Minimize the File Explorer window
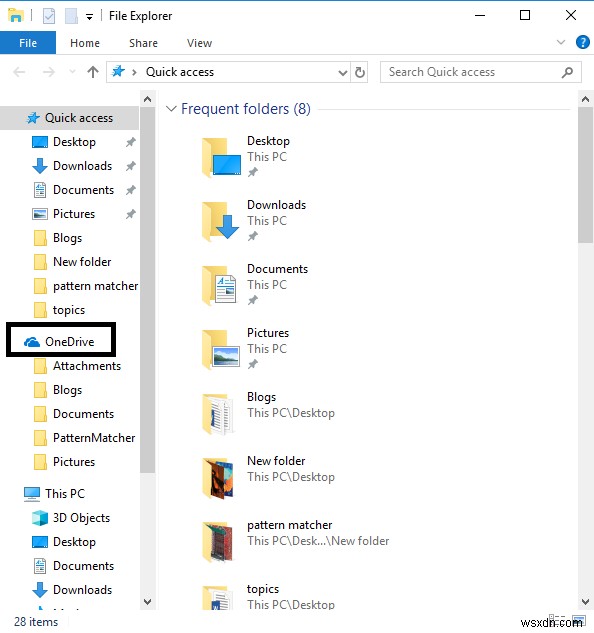The height and width of the screenshot is (633, 594). click(x=480, y=15)
